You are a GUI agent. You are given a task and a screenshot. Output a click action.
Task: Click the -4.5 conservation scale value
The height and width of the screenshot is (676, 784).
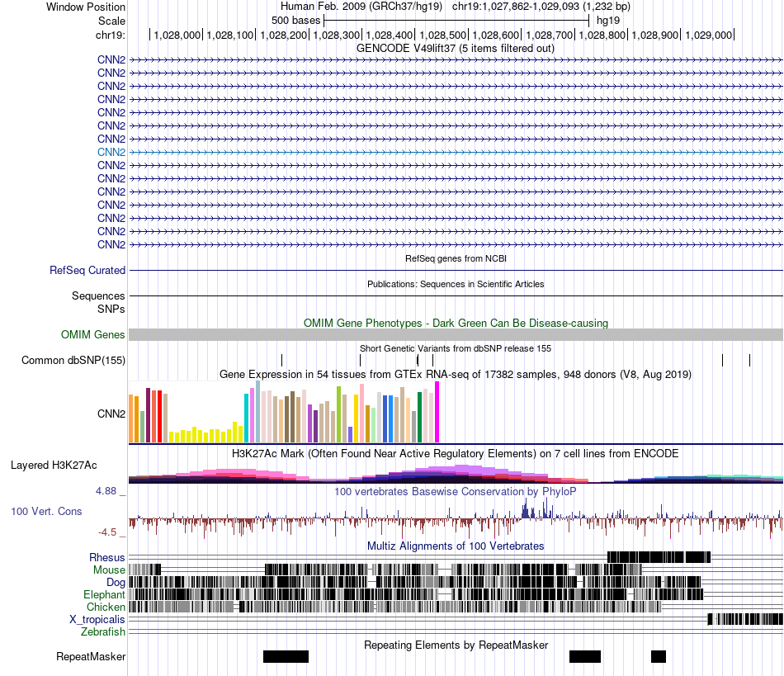[x=107, y=532]
